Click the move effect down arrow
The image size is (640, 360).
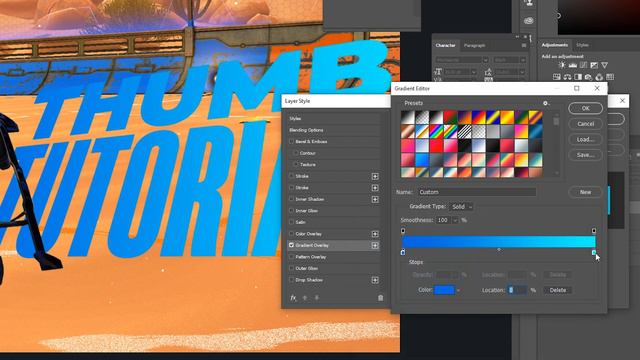[317, 298]
